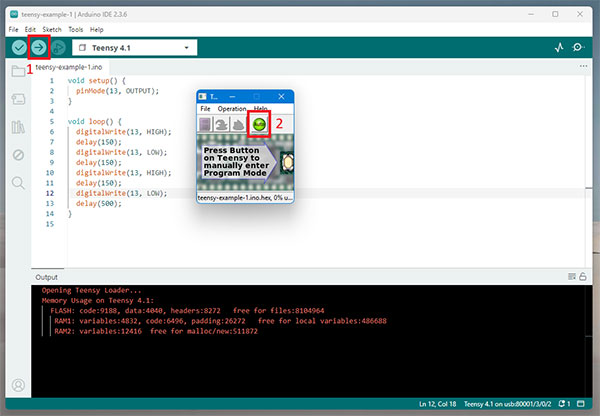Click the void setup() code line
This screenshot has height=416, width=600.
pos(96,81)
